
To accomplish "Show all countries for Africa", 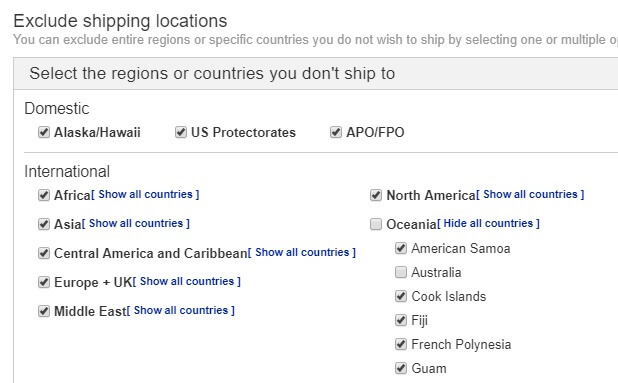I will [145, 194].
